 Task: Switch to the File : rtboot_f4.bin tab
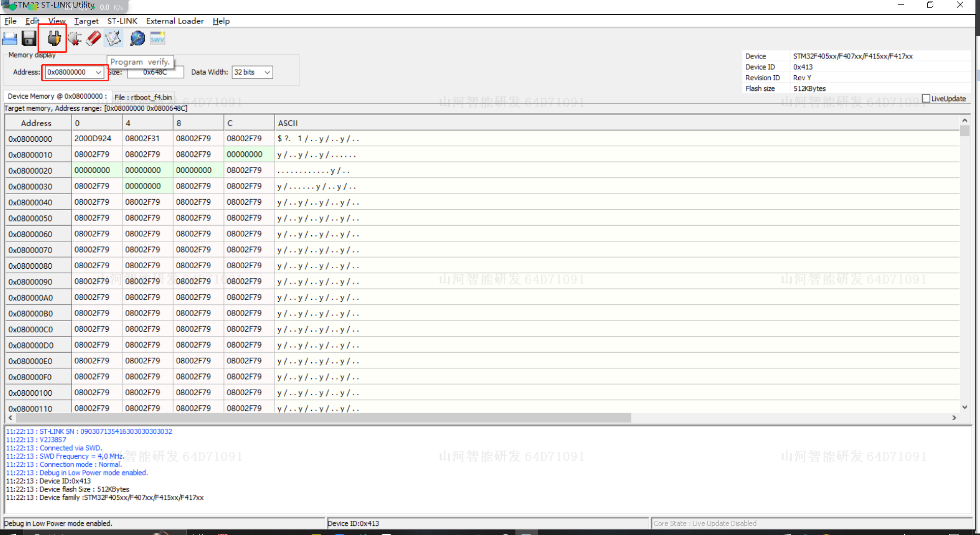(x=143, y=97)
